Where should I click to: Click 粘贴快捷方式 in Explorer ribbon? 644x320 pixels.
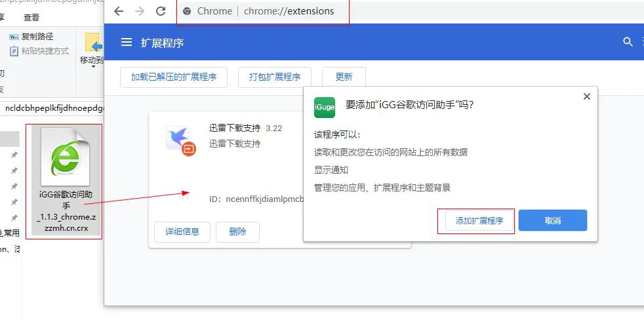tap(39, 51)
